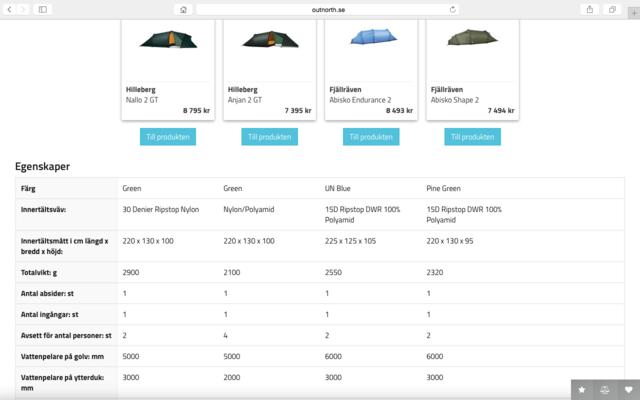Open Till produkten for Hilleberg Nallo 2 GT
The width and height of the screenshot is (640, 400).
168,137
